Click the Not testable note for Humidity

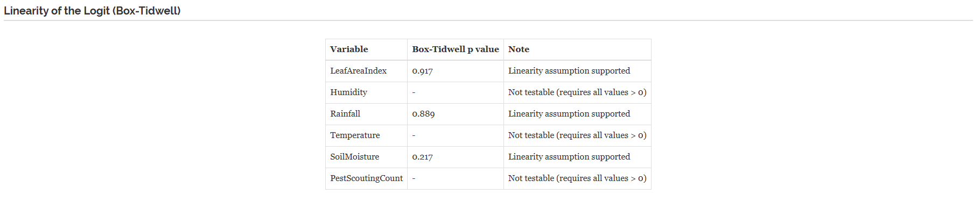tap(577, 92)
